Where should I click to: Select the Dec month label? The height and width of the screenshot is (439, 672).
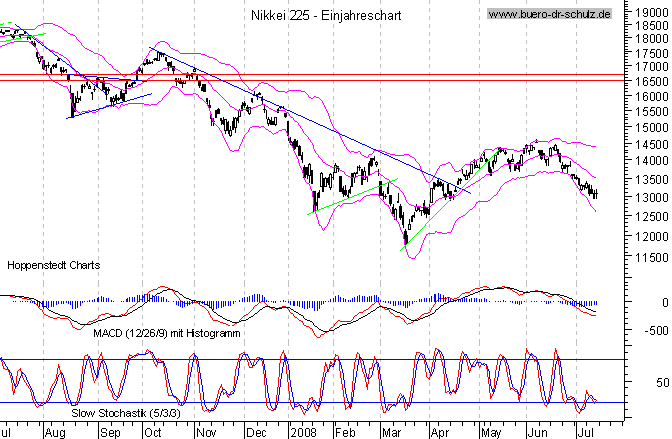[256, 433]
